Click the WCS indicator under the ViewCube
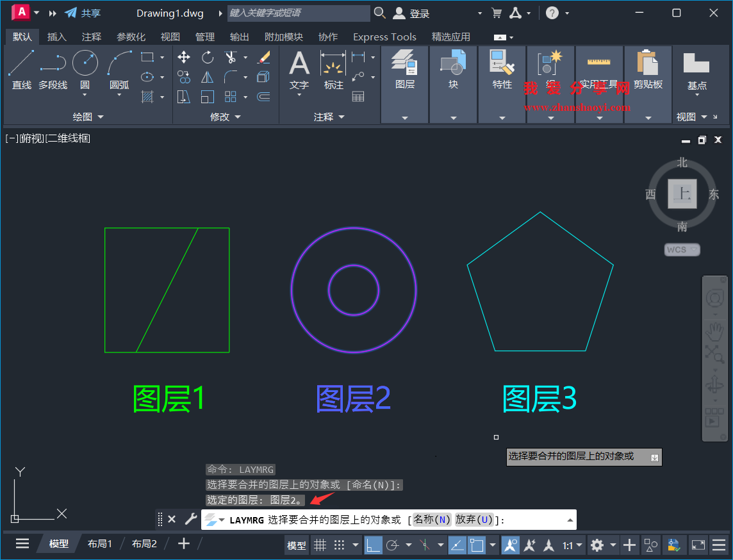 (682, 249)
